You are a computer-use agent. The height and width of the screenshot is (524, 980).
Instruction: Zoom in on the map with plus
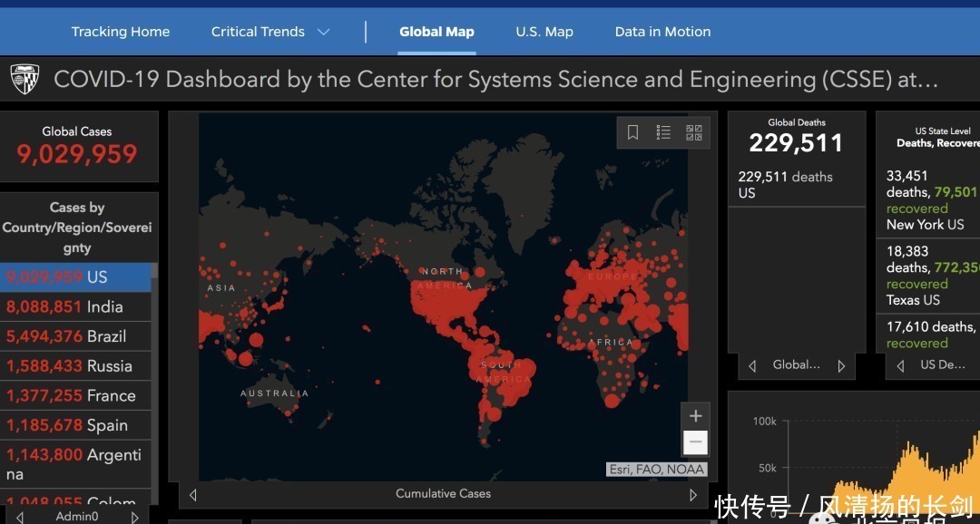pos(695,416)
